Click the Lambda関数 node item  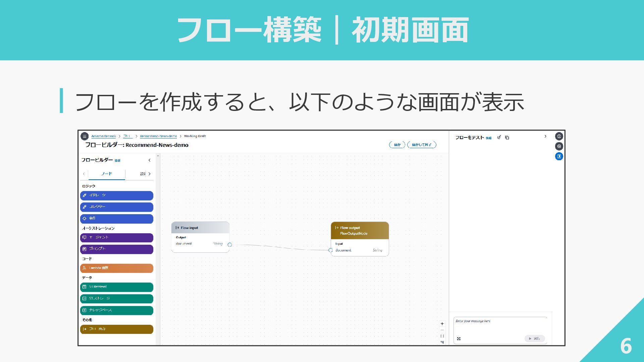[117, 268]
